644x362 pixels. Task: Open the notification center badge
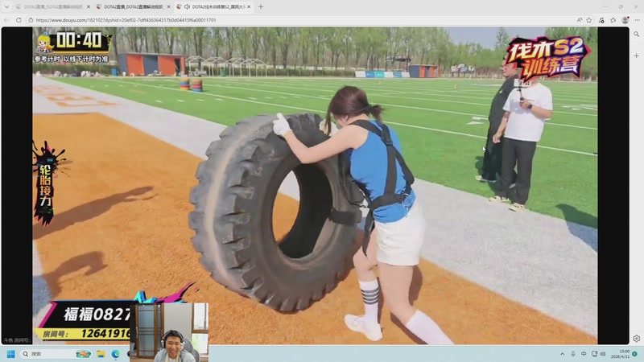(x=634, y=354)
